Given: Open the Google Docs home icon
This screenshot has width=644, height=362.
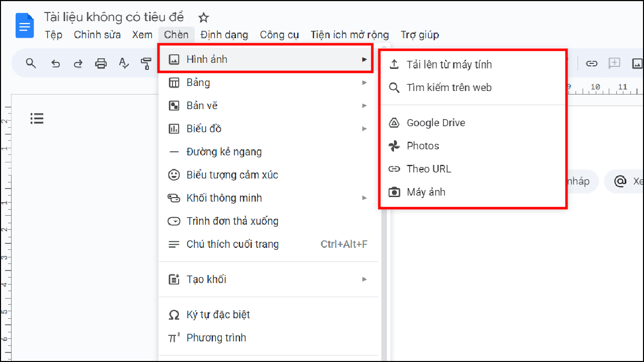Looking at the screenshot, I should (x=25, y=25).
